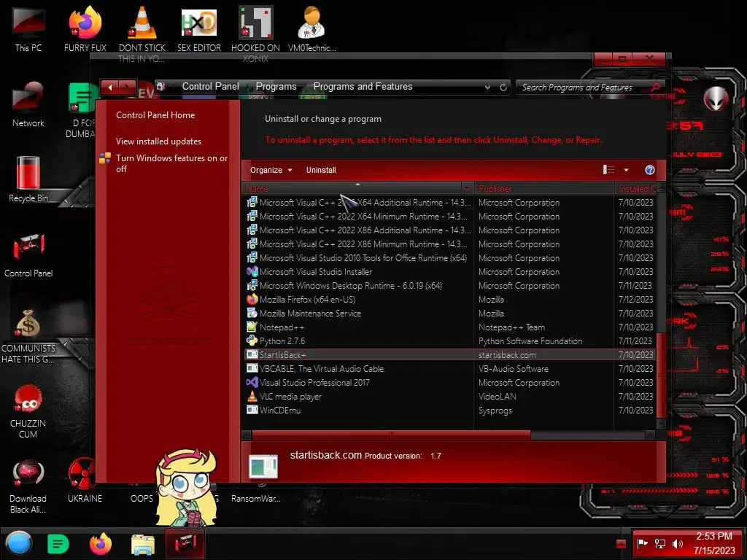Select Mozilla Maintenance Service row
The width and height of the screenshot is (747, 560).
pyautogui.click(x=449, y=314)
